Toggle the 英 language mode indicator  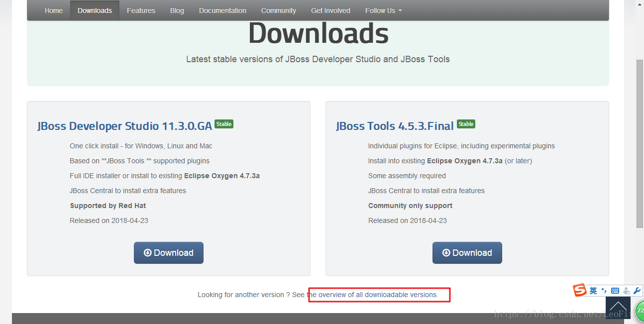(x=593, y=291)
